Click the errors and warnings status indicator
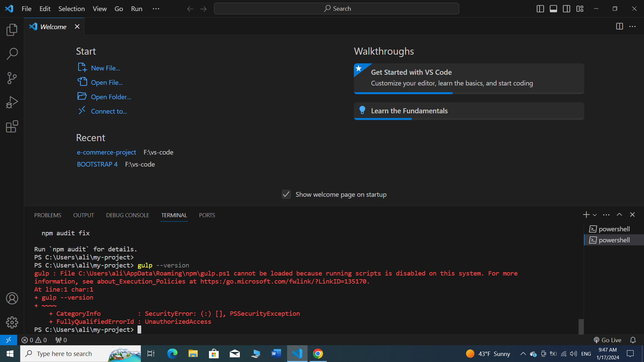644x362 pixels. click(x=34, y=340)
